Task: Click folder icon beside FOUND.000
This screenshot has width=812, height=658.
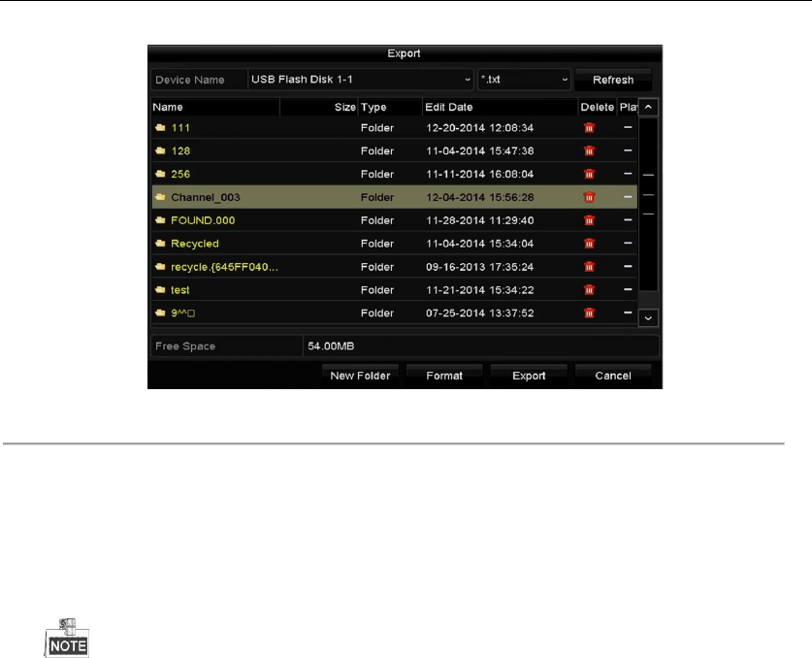Action: tap(160, 220)
